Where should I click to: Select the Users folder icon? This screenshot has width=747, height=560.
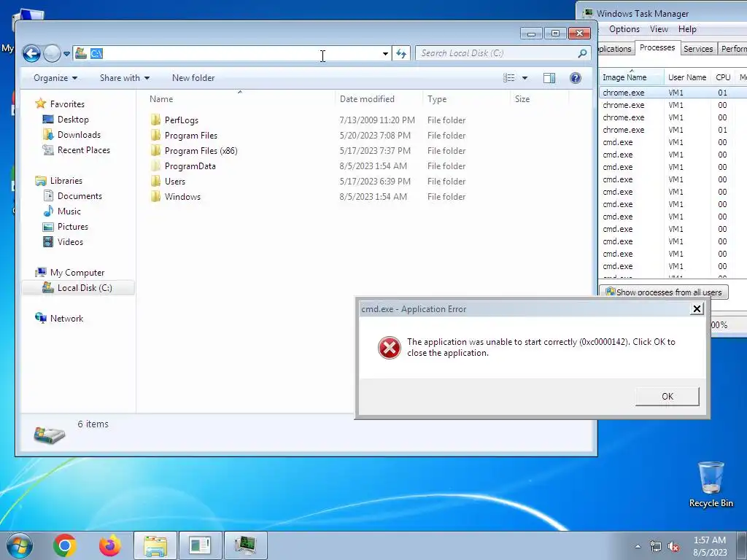point(155,181)
